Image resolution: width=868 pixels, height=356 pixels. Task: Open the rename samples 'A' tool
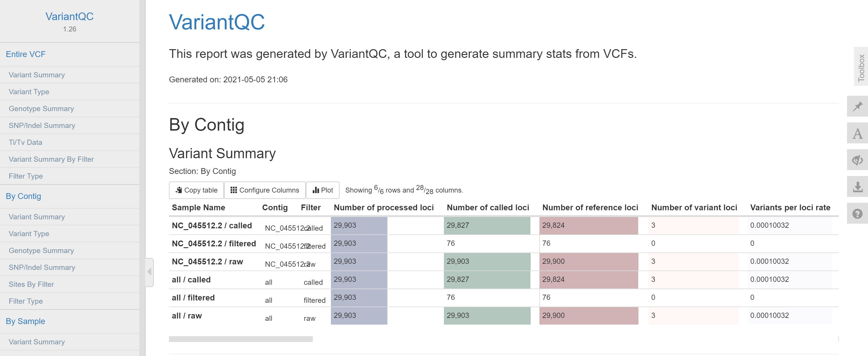[x=857, y=133]
